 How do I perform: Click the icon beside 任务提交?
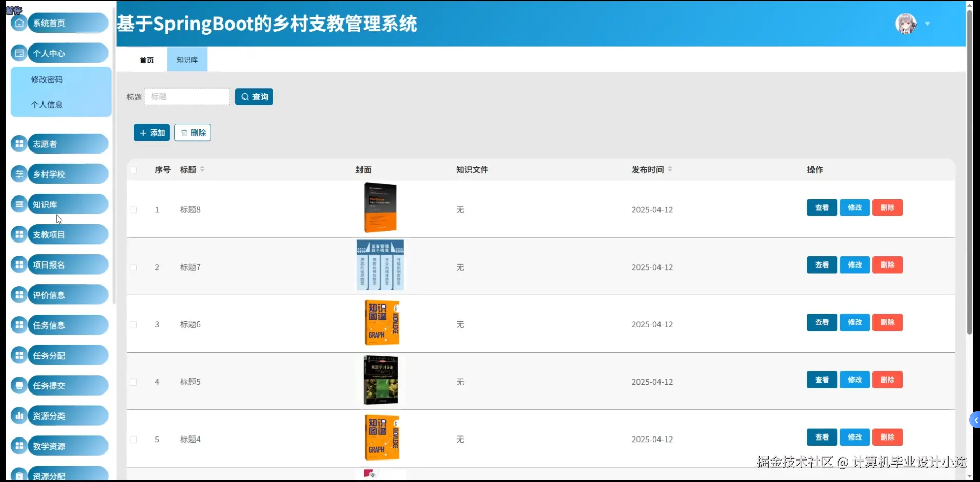point(19,385)
